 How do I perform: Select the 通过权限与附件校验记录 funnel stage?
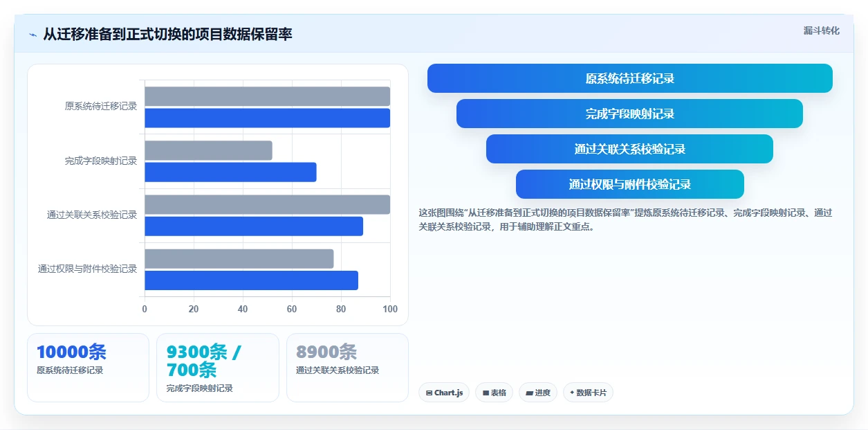tap(630, 184)
